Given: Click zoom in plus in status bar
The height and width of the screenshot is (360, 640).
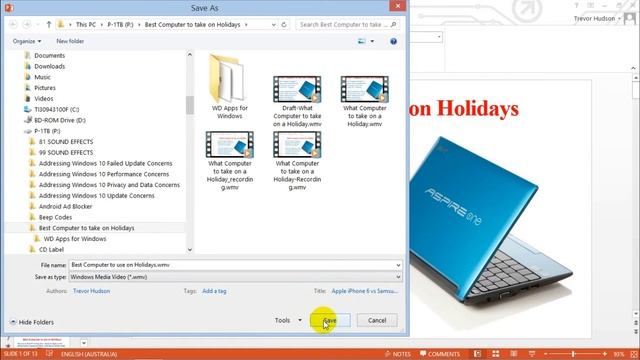Looking at the screenshot, I should point(604,354).
